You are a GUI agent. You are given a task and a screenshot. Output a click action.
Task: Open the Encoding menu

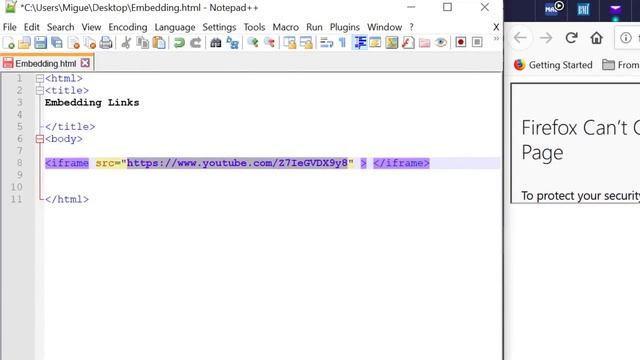(128, 27)
